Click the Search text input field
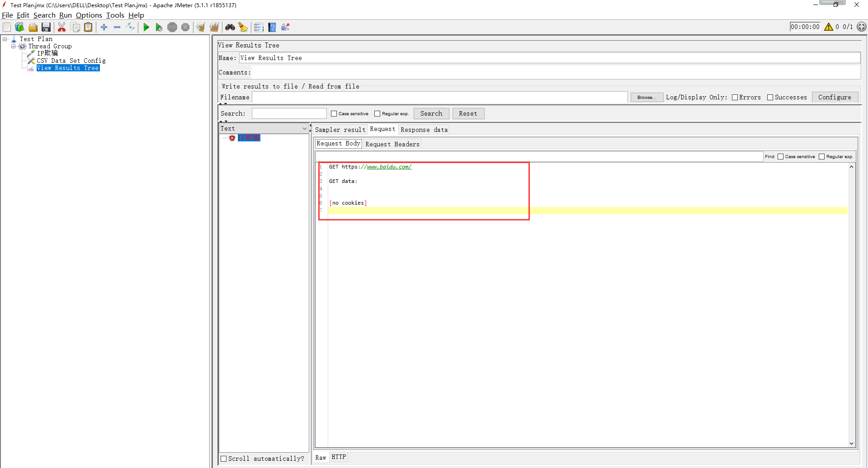This screenshot has width=868, height=468. [x=289, y=113]
